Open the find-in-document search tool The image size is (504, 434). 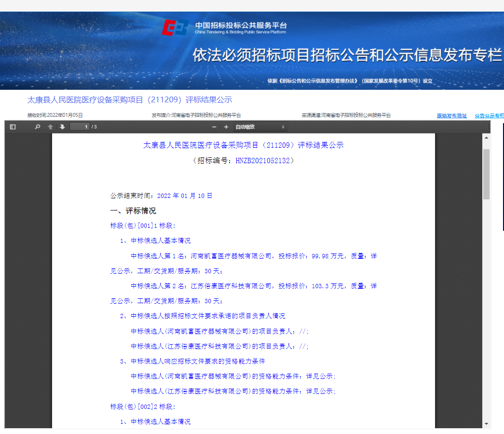click(x=38, y=127)
